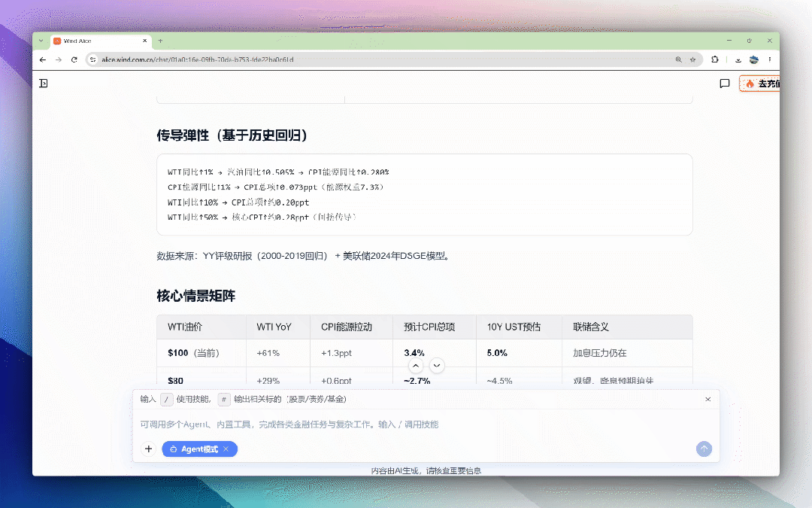Open a new browser tab
The height and width of the screenshot is (508, 812).
click(x=161, y=41)
